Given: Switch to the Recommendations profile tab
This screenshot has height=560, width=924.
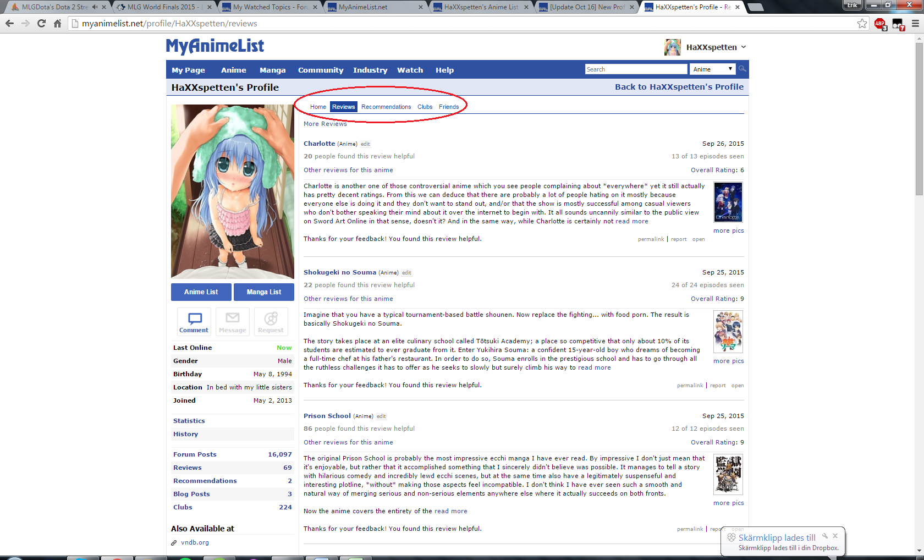Looking at the screenshot, I should [x=386, y=107].
